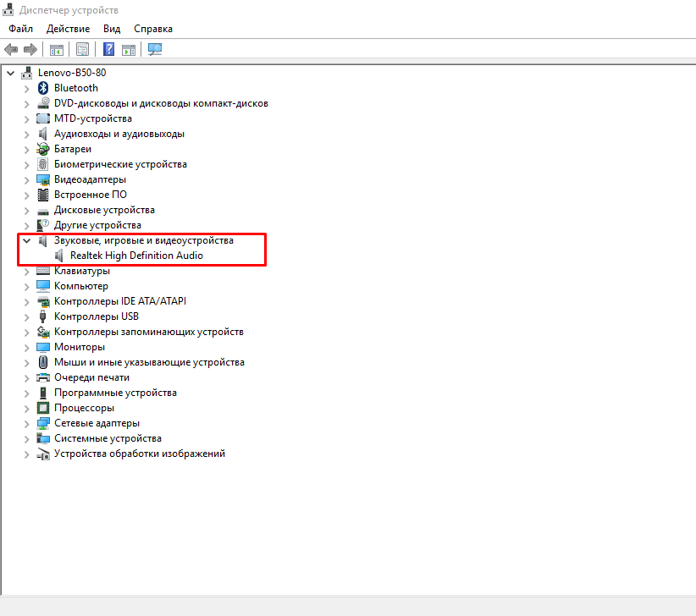
Task: Select the Lenovo-B50-80 label
Action: coord(72,72)
